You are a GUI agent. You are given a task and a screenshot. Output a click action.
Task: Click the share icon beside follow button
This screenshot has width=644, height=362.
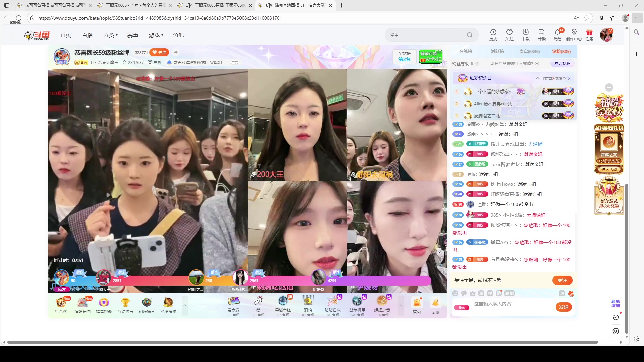(176, 52)
